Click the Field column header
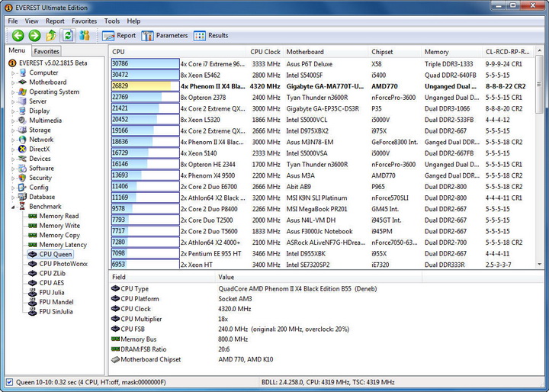The image size is (549, 392). tap(162, 277)
